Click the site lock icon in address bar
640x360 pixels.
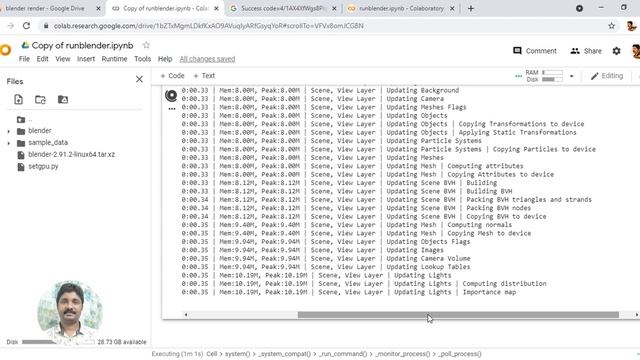[46, 26]
